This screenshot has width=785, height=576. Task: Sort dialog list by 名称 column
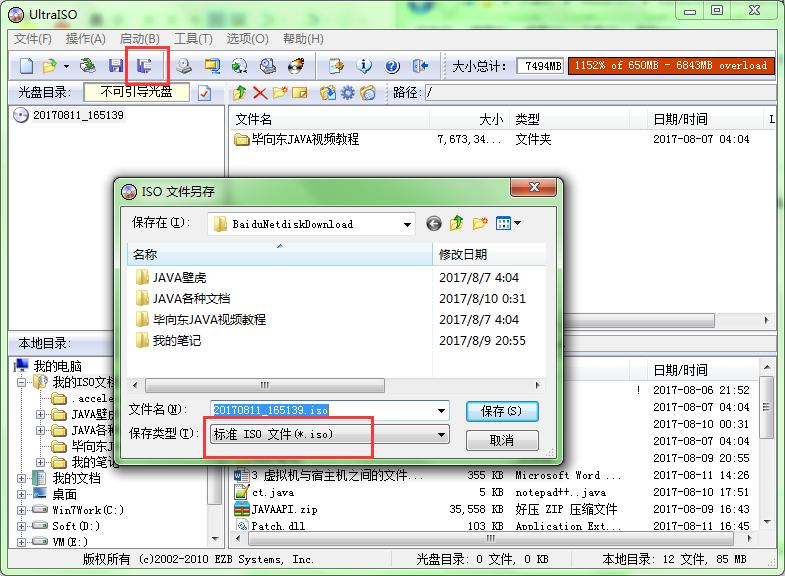pyautogui.click(x=280, y=254)
